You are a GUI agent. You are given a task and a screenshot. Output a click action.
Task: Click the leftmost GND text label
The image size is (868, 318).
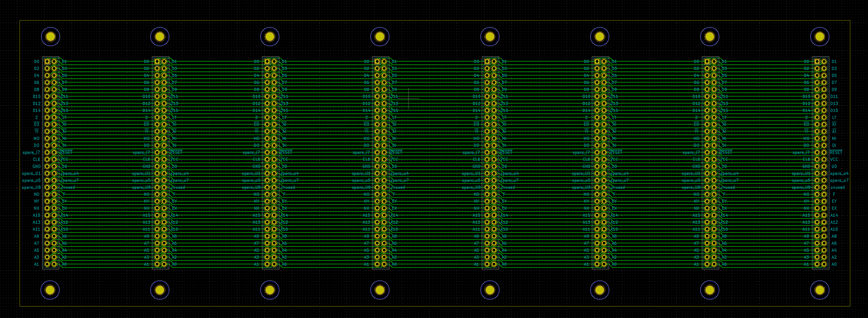coord(36,166)
